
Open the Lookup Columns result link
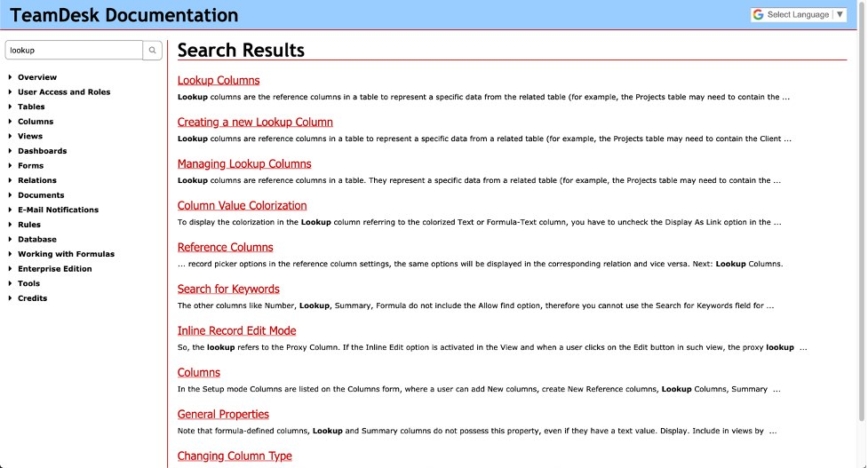tap(219, 81)
